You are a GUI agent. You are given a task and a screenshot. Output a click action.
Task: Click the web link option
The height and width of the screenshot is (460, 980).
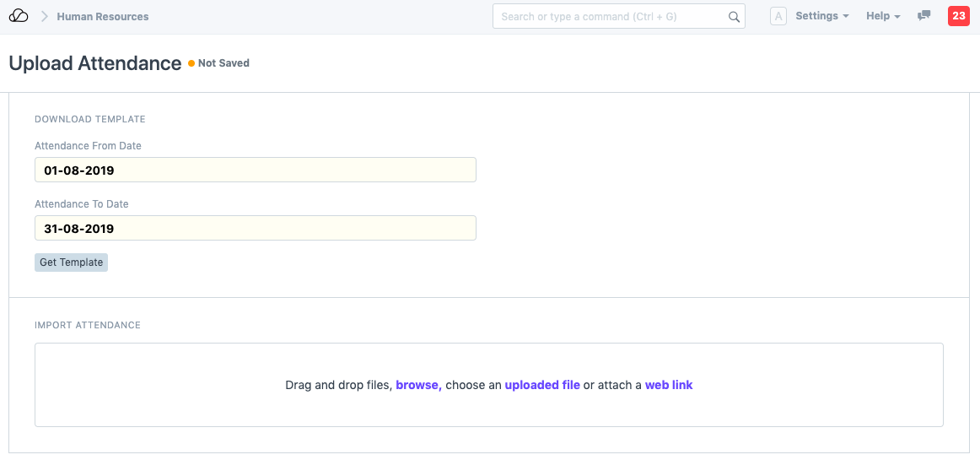(x=669, y=385)
